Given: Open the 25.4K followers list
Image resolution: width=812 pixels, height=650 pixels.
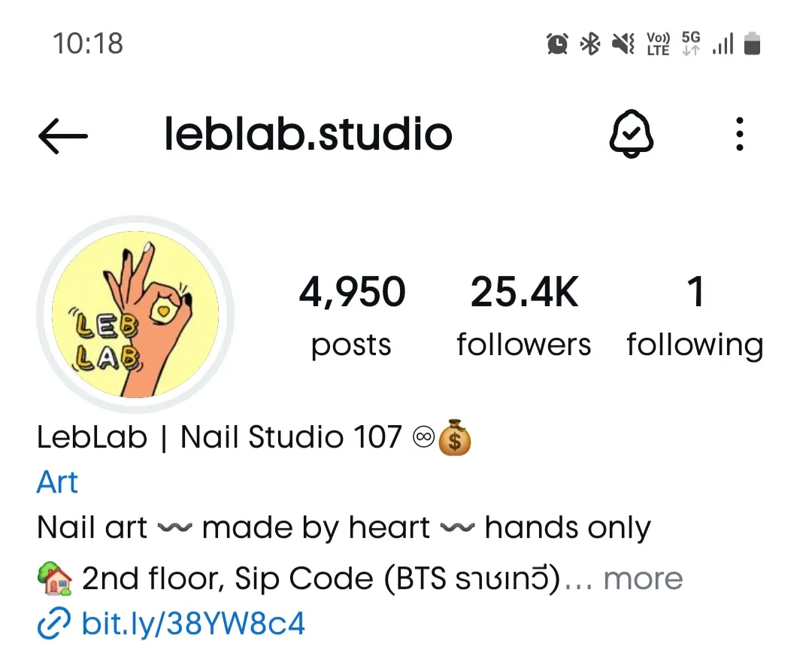Looking at the screenshot, I should coord(523,314).
